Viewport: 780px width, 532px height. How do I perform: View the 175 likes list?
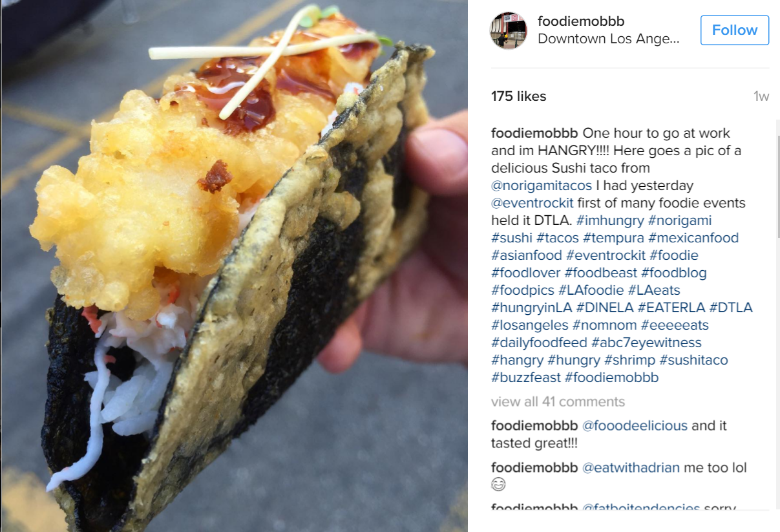(x=518, y=96)
